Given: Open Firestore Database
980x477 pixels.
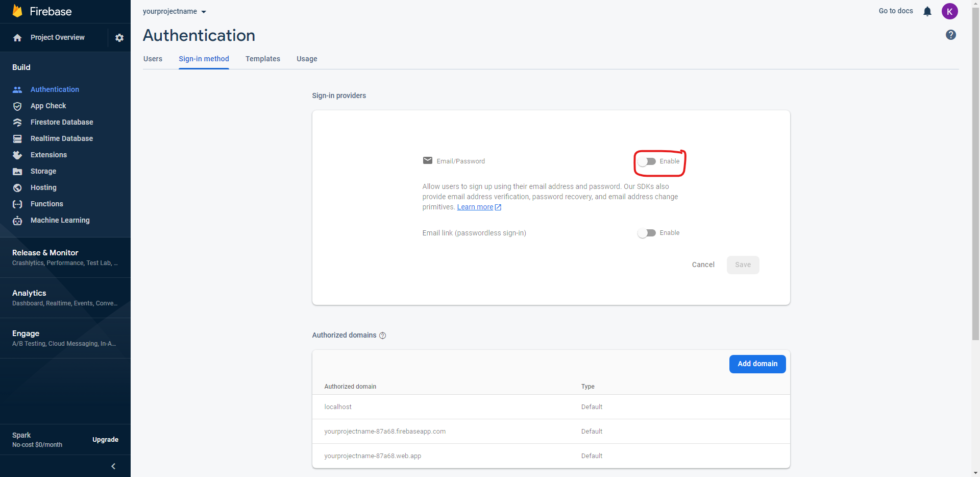Looking at the screenshot, I should click(x=61, y=122).
